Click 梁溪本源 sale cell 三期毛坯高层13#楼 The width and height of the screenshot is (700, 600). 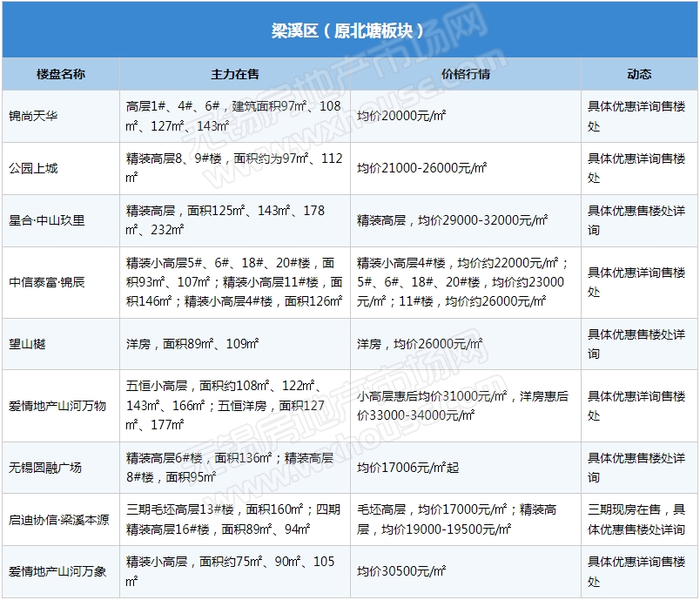click(233, 520)
